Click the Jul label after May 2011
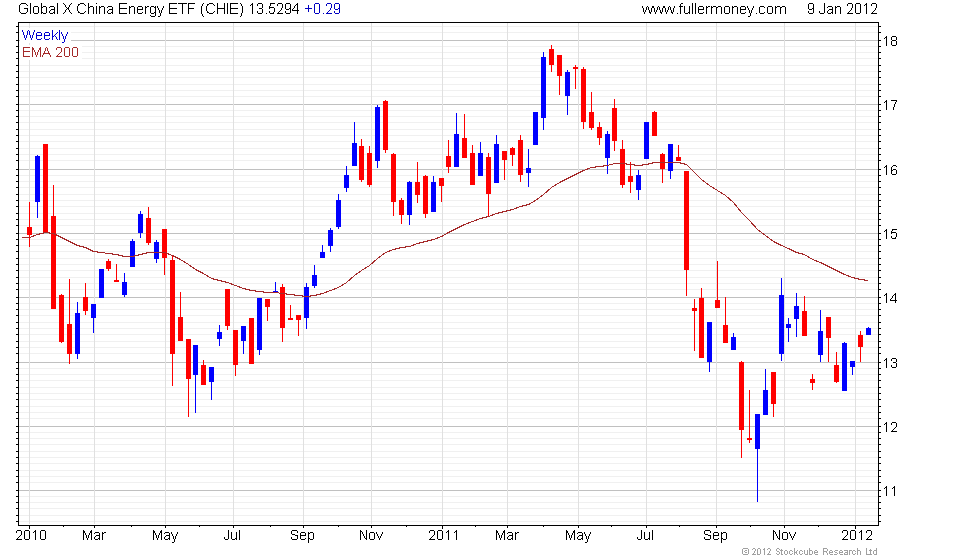Viewport: 960px width, 560px height. [645, 536]
